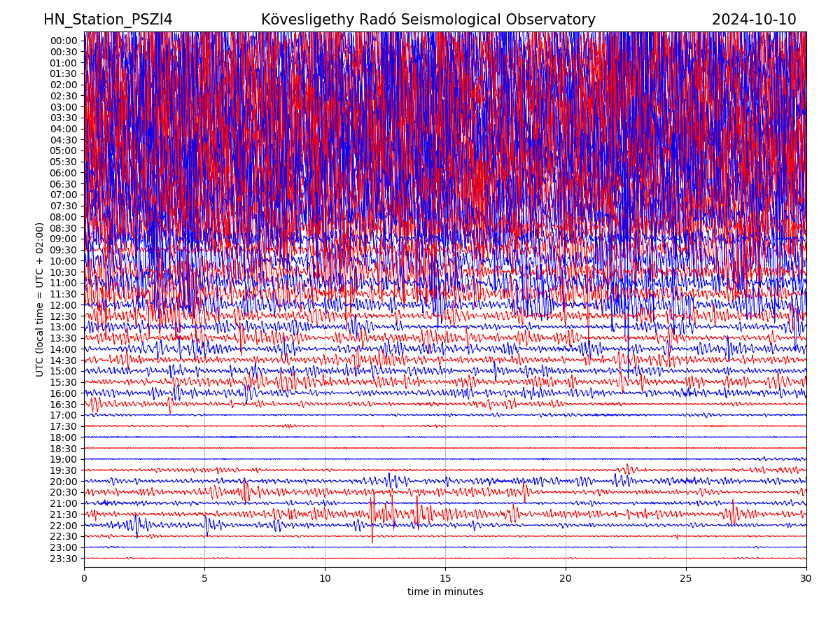Click the UTC local time y-axis label
The width and height of the screenshot is (840, 630).
pyautogui.click(x=40, y=299)
